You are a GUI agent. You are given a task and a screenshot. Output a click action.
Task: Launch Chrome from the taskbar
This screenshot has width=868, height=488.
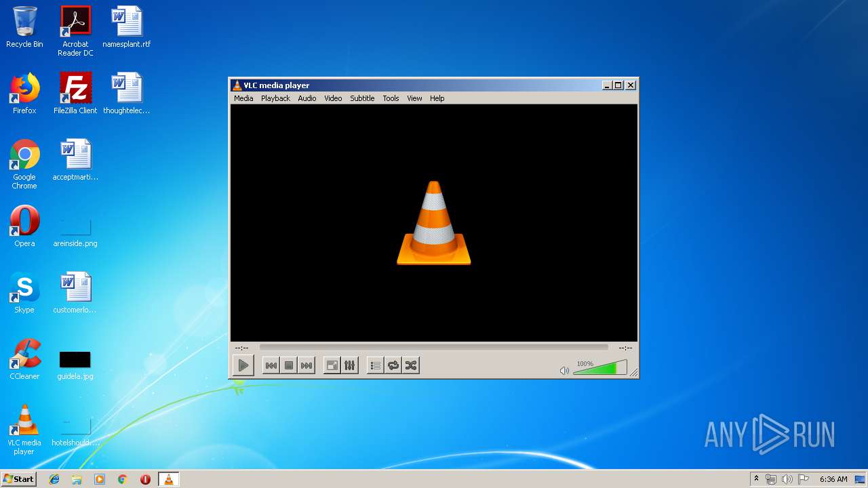[x=123, y=479]
